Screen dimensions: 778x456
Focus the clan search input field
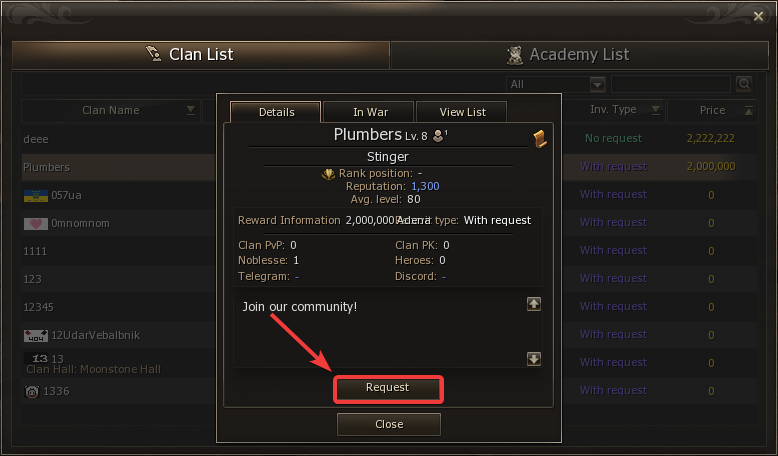point(672,84)
